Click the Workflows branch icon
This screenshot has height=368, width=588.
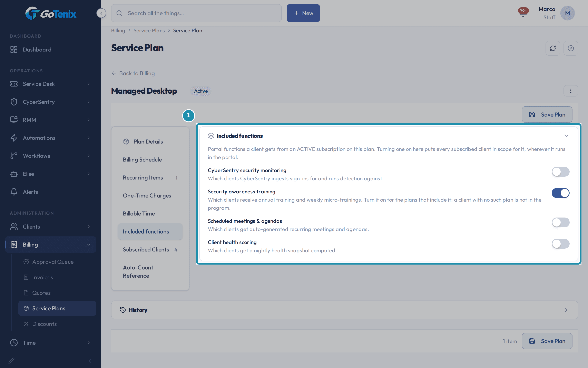click(14, 156)
